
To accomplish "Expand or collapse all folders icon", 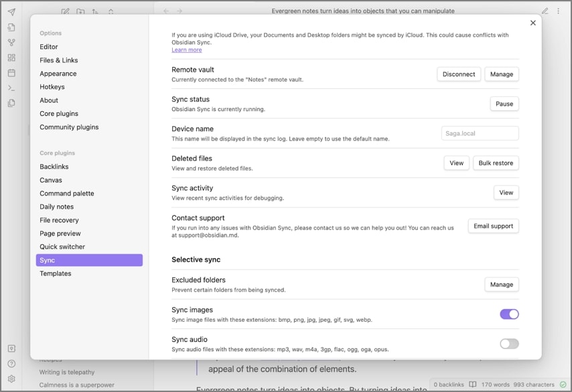I will 111,11.
